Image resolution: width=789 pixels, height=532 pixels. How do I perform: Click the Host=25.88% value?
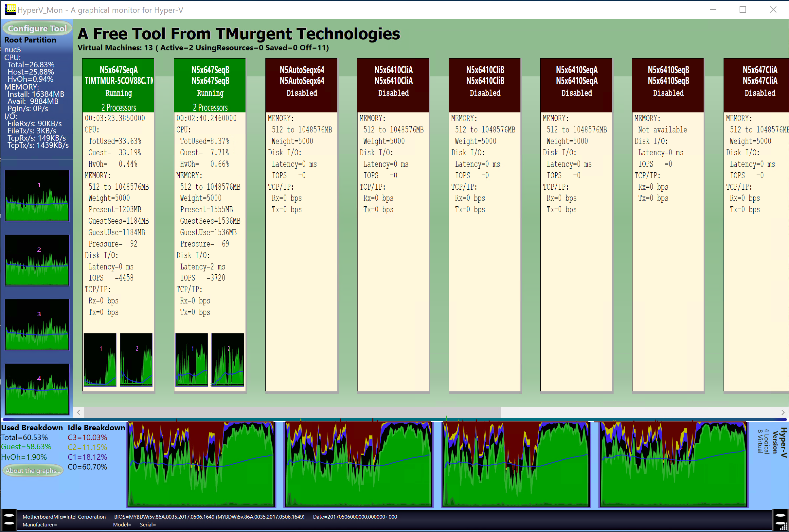31,72
